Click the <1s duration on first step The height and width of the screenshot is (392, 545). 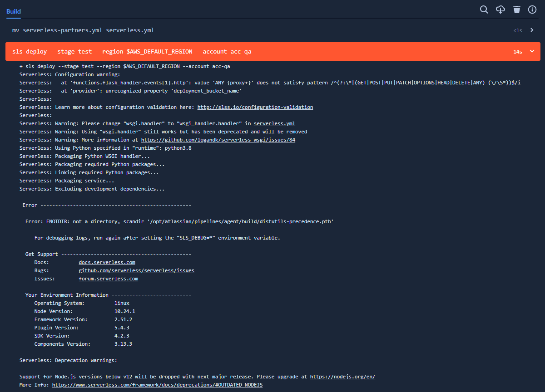(518, 30)
